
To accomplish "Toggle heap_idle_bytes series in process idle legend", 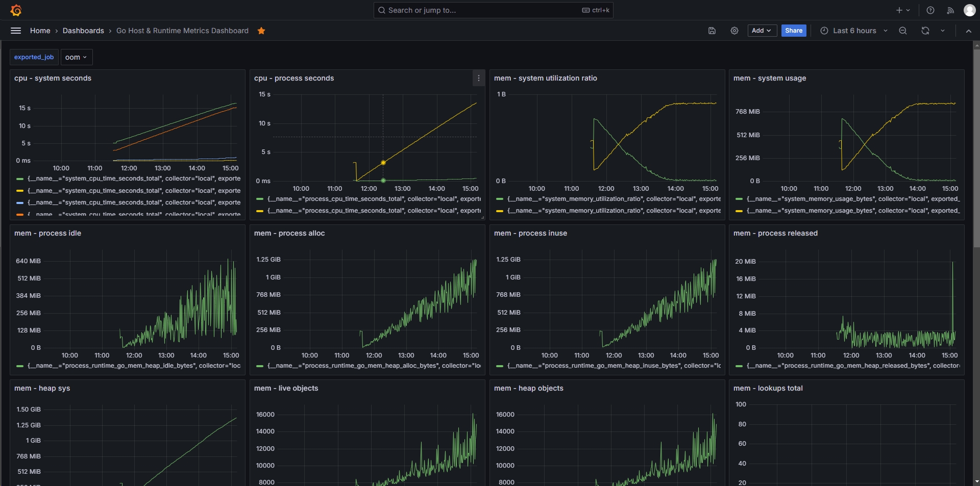I will (134, 366).
